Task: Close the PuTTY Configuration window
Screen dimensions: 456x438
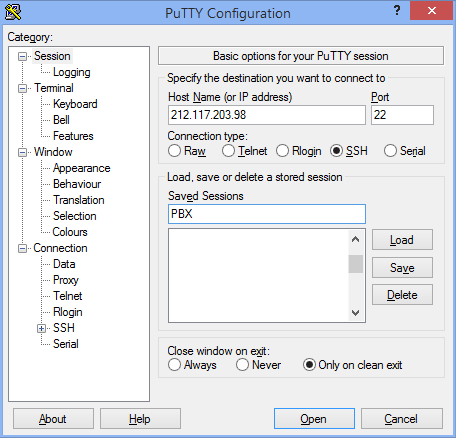Action: pyautogui.click(x=432, y=11)
